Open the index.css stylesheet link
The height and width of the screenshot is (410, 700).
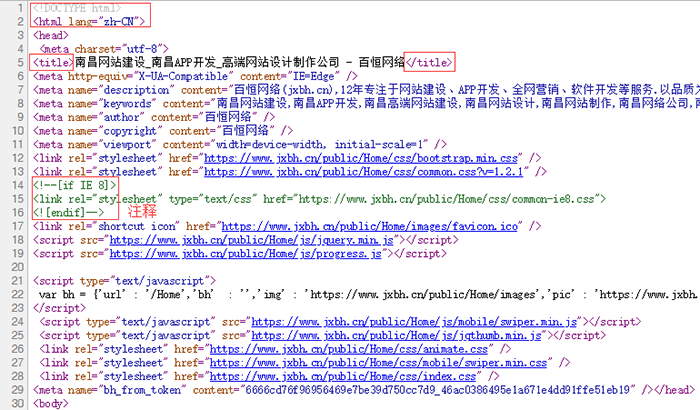coord(339,378)
